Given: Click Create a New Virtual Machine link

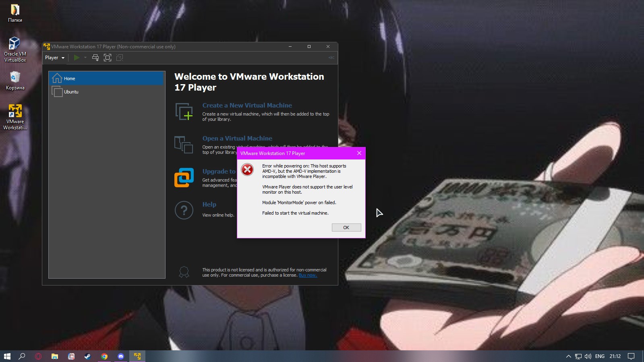Looking at the screenshot, I should (247, 105).
